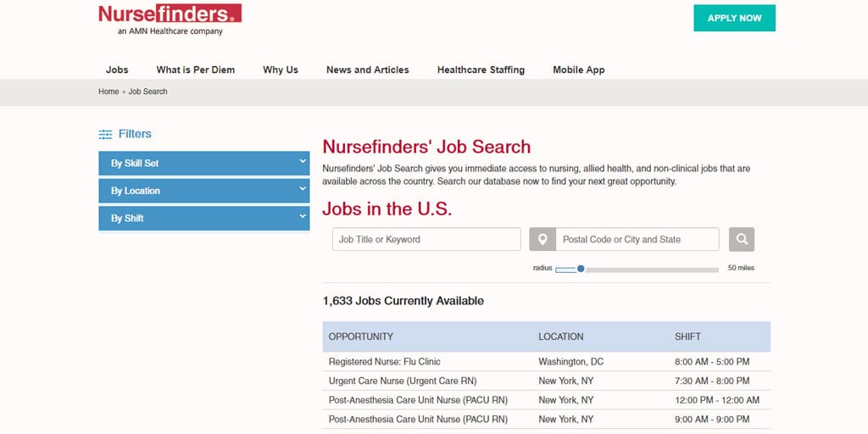Expand the By Shift filter

[x=203, y=218]
